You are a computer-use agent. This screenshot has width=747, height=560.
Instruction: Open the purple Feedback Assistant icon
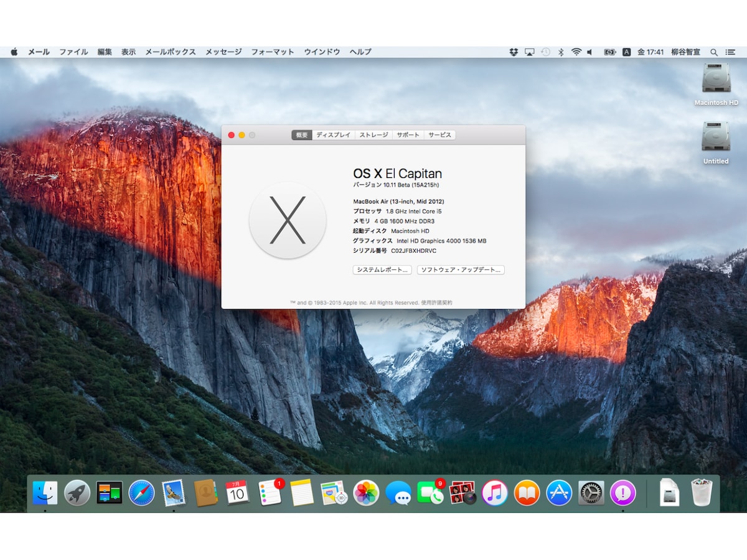[x=622, y=493]
